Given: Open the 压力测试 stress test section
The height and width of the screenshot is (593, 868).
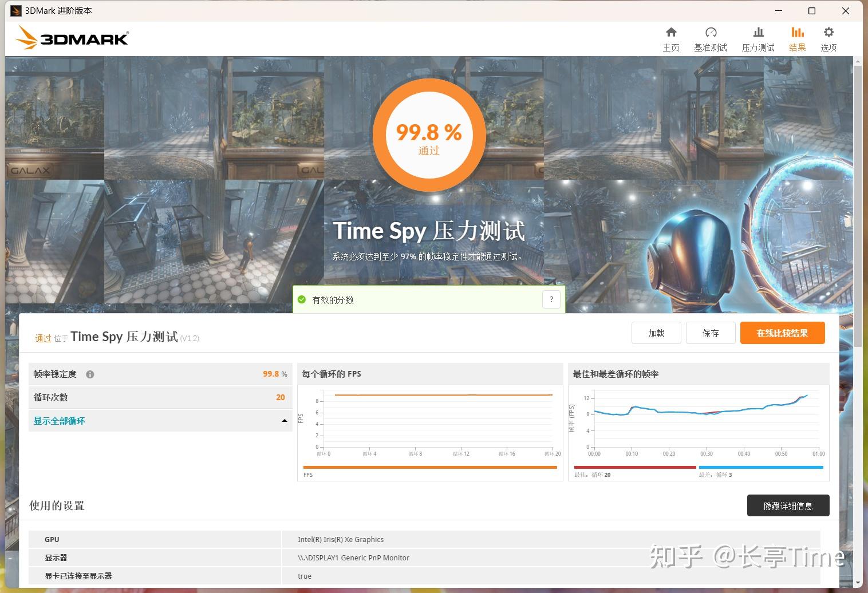Looking at the screenshot, I should (x=757, y=38).
